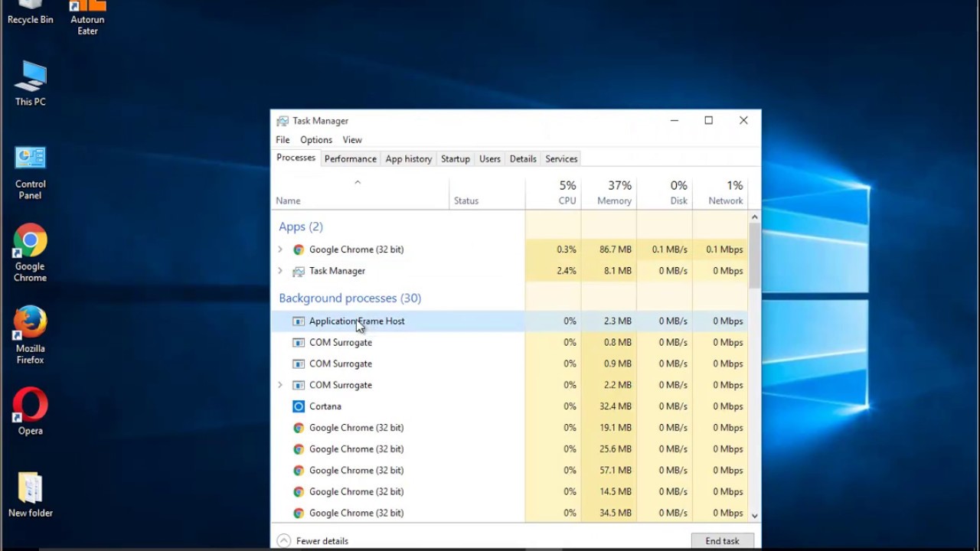
Task: Click the 0.1 Mbps network value
Action: pyautogui.click(x=724, y=249)
